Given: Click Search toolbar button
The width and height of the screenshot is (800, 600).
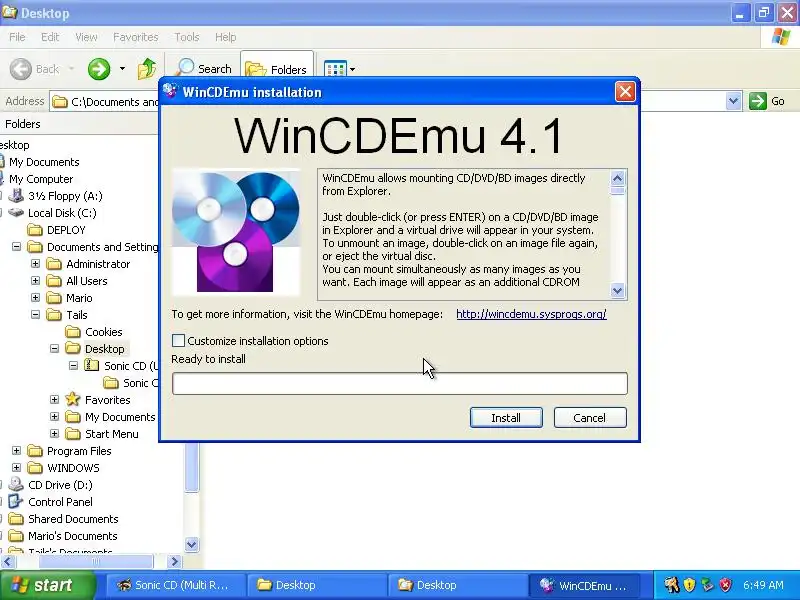Looking at the screenshot, I should [x=204, y=69].
